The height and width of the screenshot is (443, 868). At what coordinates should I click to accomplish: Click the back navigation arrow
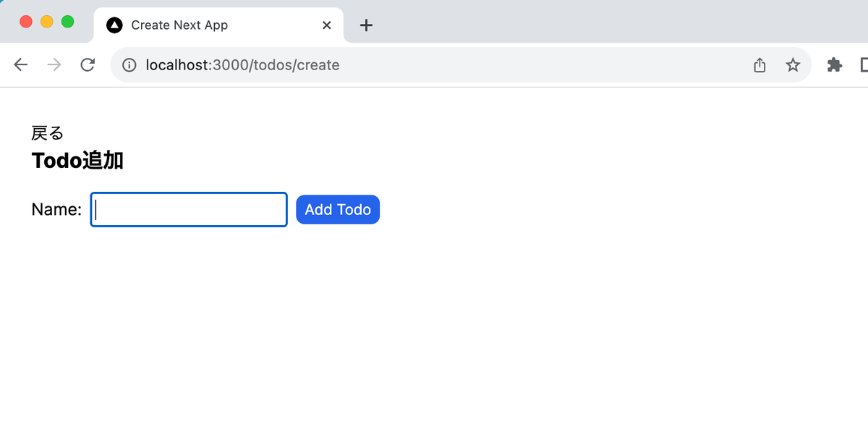click(20, 64)
